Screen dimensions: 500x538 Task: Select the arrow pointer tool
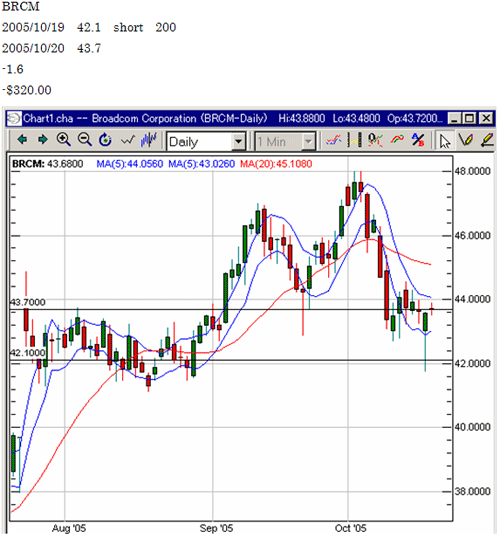click(x=445, y=141)
